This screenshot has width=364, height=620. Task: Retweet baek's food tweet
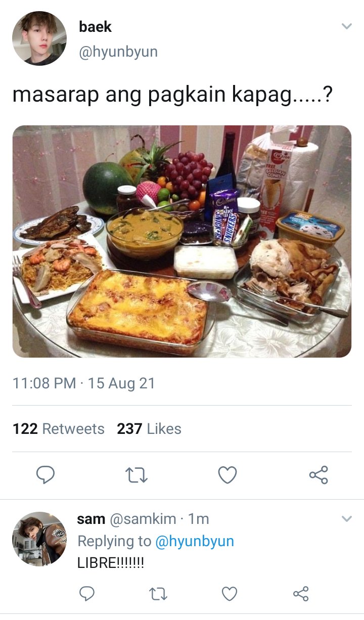(x=136, y=475)
